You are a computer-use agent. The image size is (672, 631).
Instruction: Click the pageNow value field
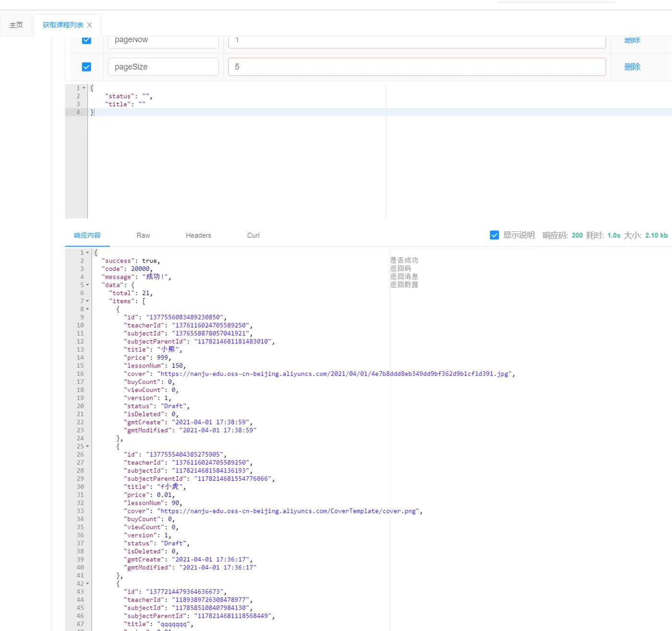[x=417, y=42]
